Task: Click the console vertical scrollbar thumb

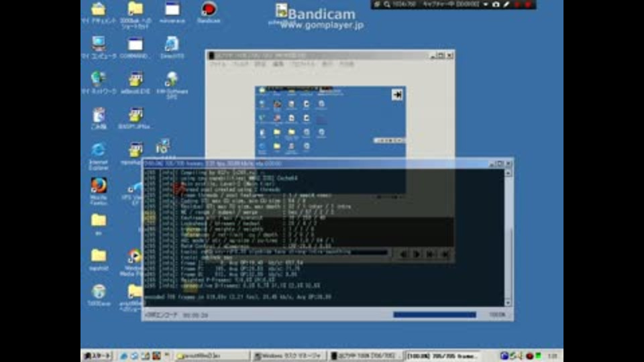Action: 508,263
